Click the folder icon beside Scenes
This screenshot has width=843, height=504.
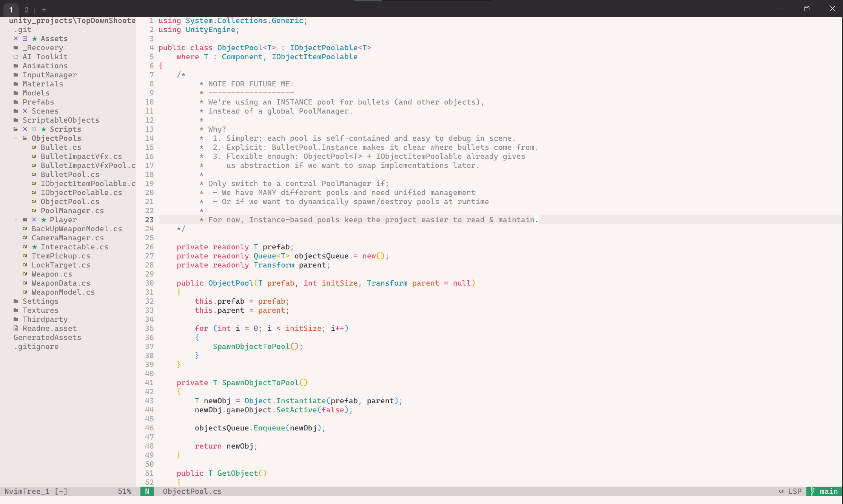(16, 111)
